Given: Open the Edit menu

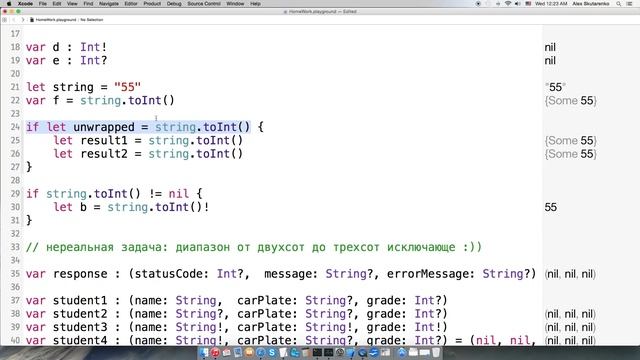Looking at the screenshot, I should pyautogui.click(x=57, y=4).
